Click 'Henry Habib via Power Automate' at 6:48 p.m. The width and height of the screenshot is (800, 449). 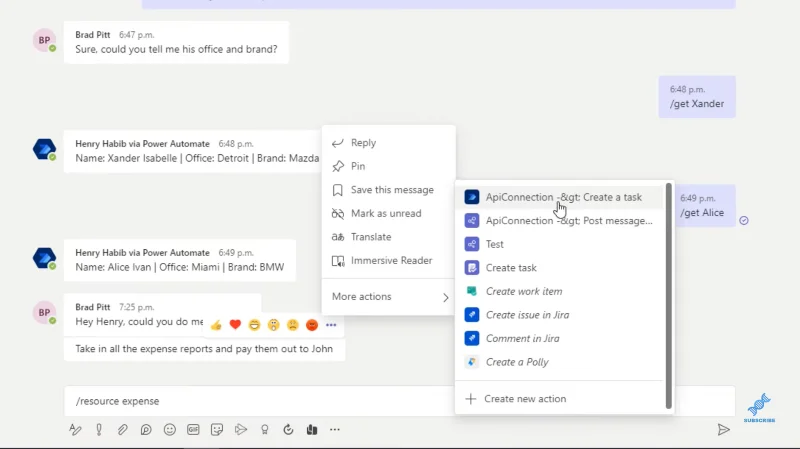click(142, 144)
